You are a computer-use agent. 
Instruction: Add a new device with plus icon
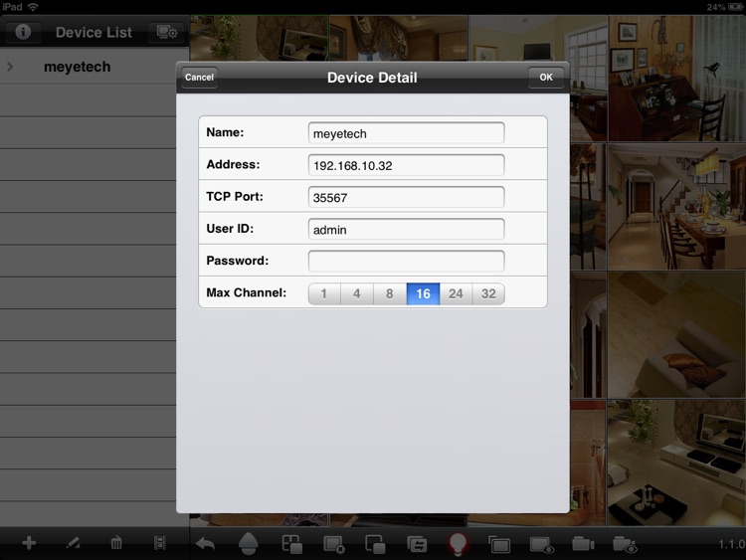pyautogui.click(x=29, y=543)
